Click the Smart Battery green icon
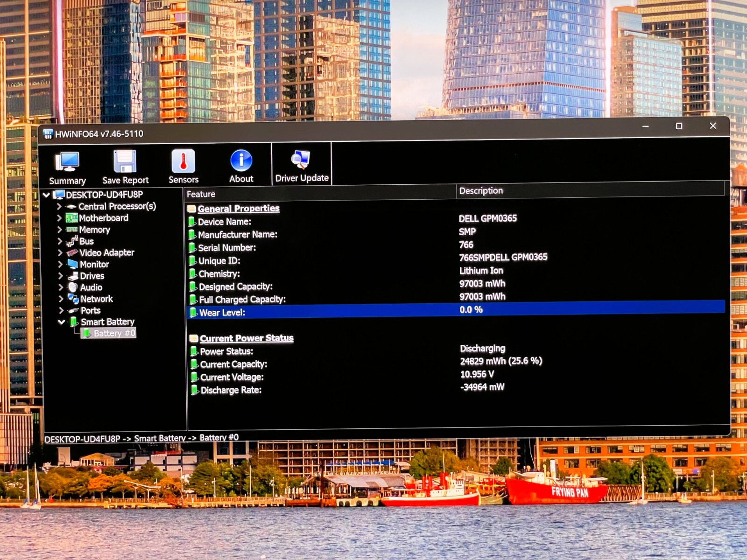The height and width of the screenshot is (560, 747). pos(74,322)
